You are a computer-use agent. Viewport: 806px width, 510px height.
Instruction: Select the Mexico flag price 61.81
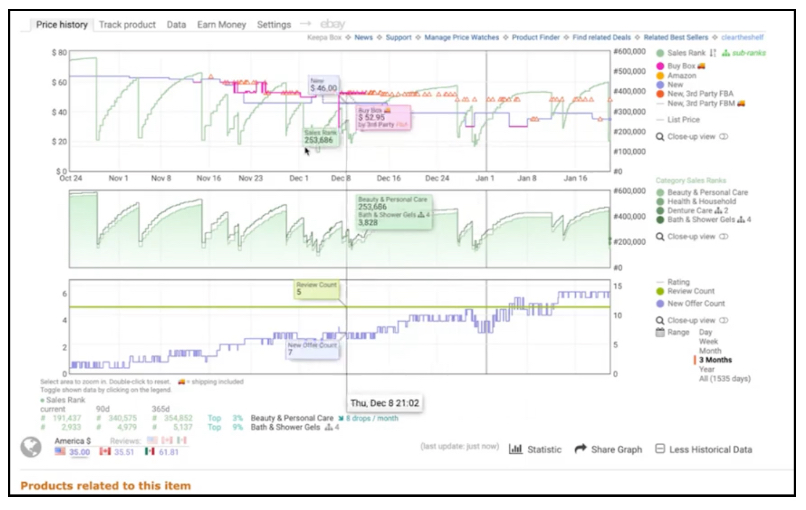point(161,452)
